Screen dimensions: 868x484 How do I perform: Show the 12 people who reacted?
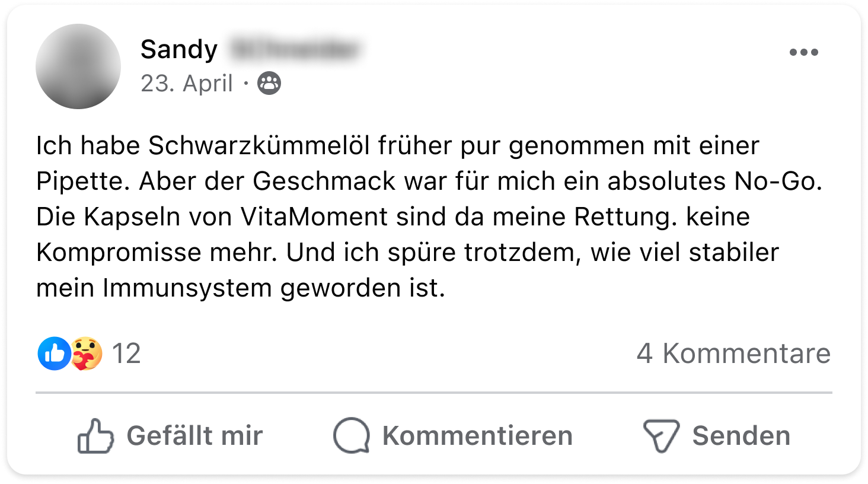pyautogui.click(x=126, y=354)
